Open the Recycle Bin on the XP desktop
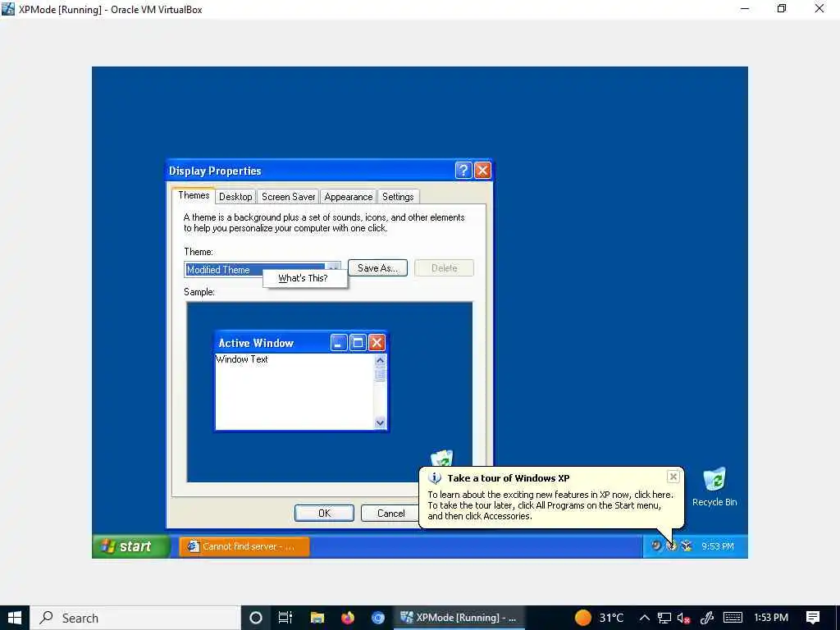 pyautogui.click(x=714, y=486)
